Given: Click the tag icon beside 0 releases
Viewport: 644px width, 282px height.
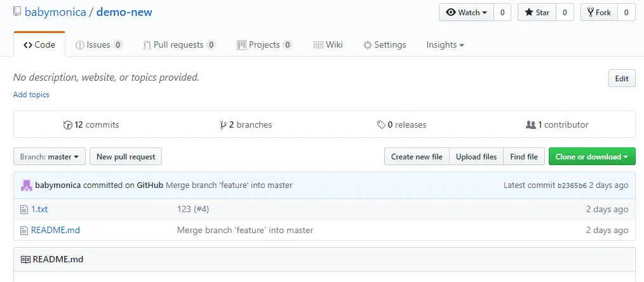Looking at the screenshot, I should pyautogui.click(x=381, y=124).
